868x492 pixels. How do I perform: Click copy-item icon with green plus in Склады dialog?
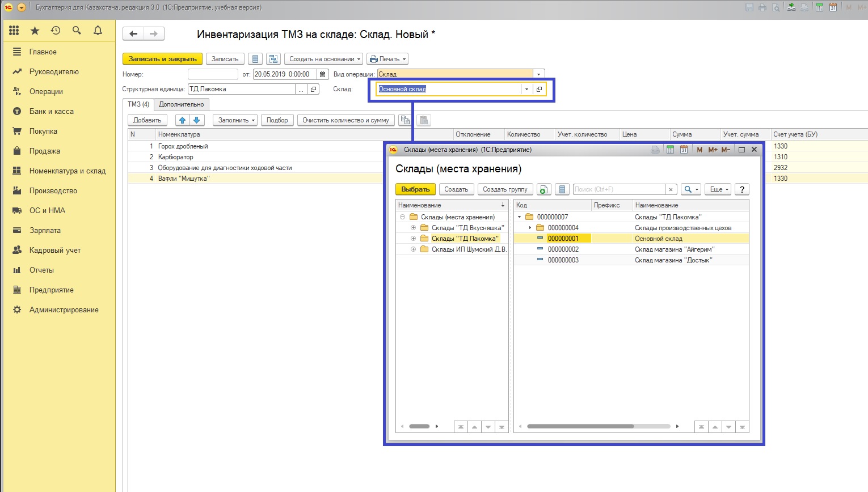click(x=543, y=189)
